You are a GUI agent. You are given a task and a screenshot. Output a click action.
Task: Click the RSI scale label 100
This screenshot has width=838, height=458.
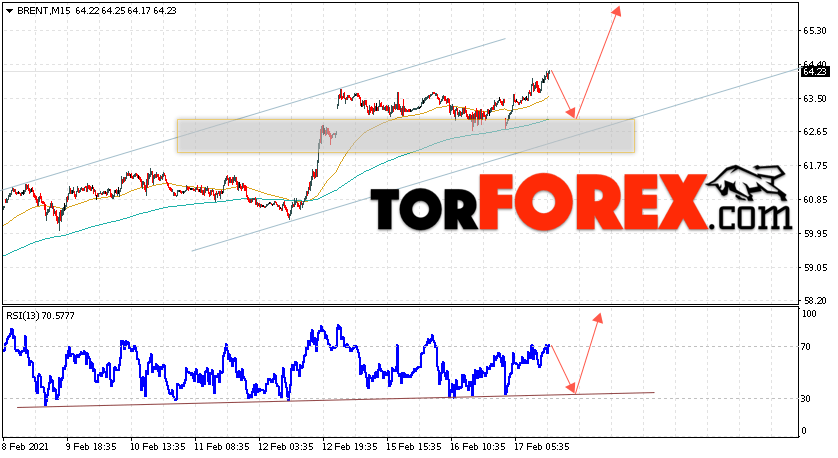coord(810,314)
